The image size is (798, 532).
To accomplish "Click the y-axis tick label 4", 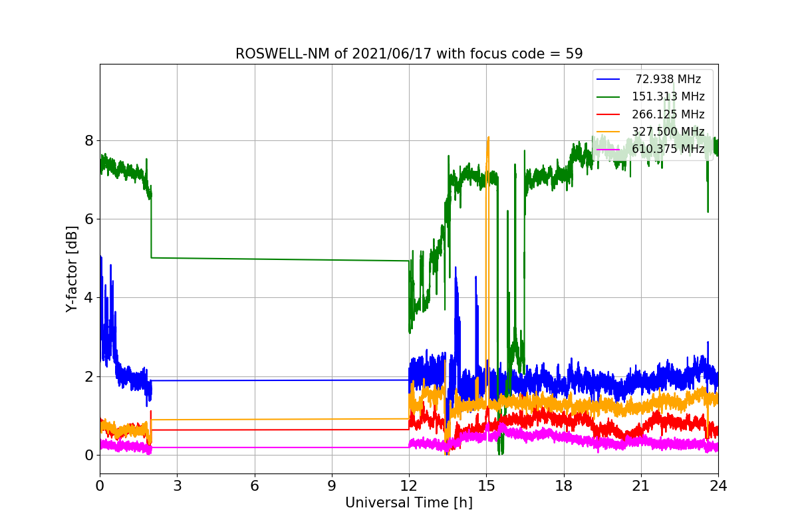I will point(88,298).
